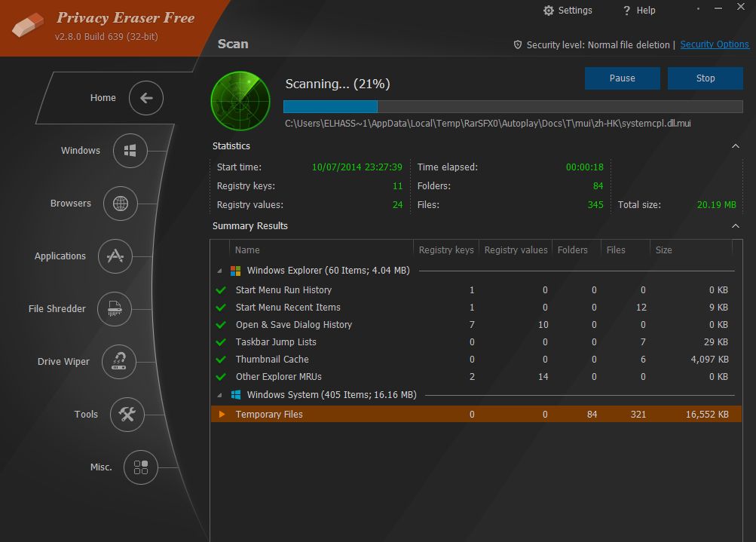Select the Tools menu label
This screenshot has width=756, height=542.
tap(87, 414)
